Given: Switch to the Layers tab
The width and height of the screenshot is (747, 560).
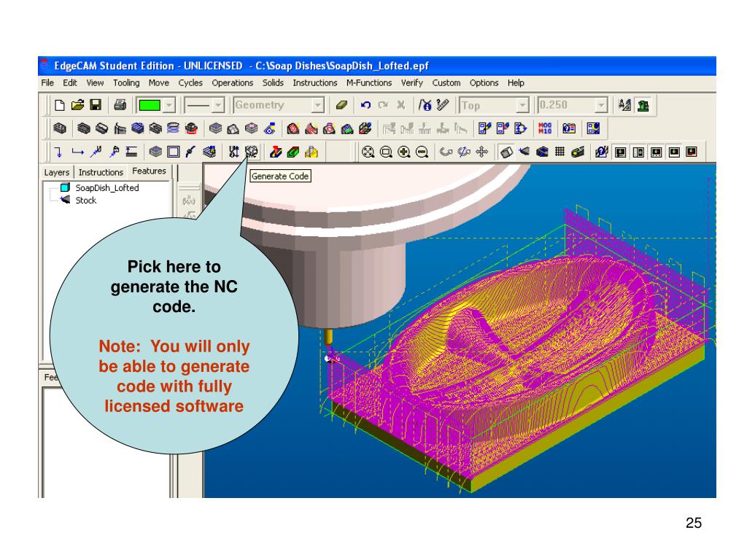Looking at the screenshot, I should tap(57, 172).
